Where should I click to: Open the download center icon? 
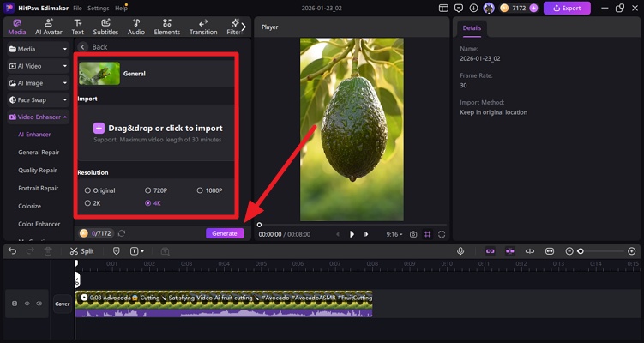(x=474, y=9)
